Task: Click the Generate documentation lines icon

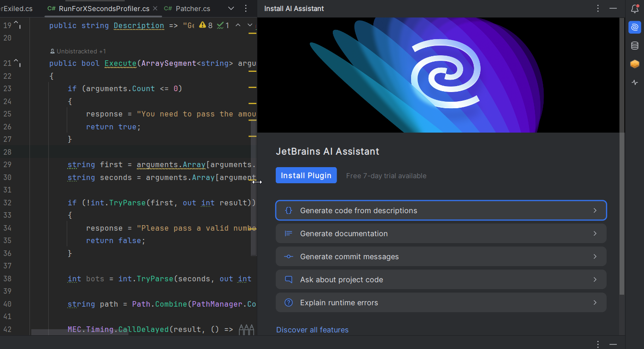Action: click(289, 233)
